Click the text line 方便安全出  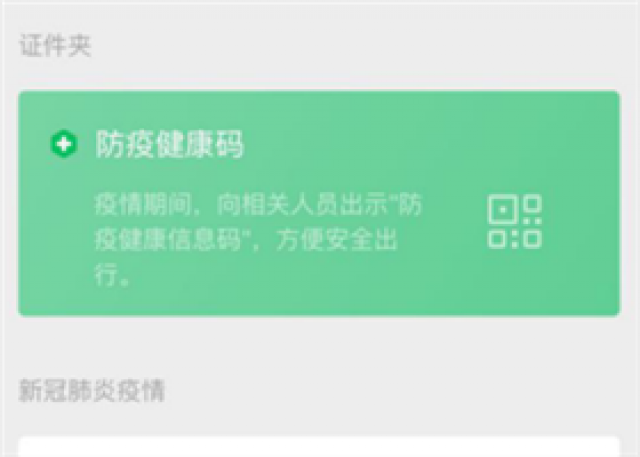click(x=337, y=240)
